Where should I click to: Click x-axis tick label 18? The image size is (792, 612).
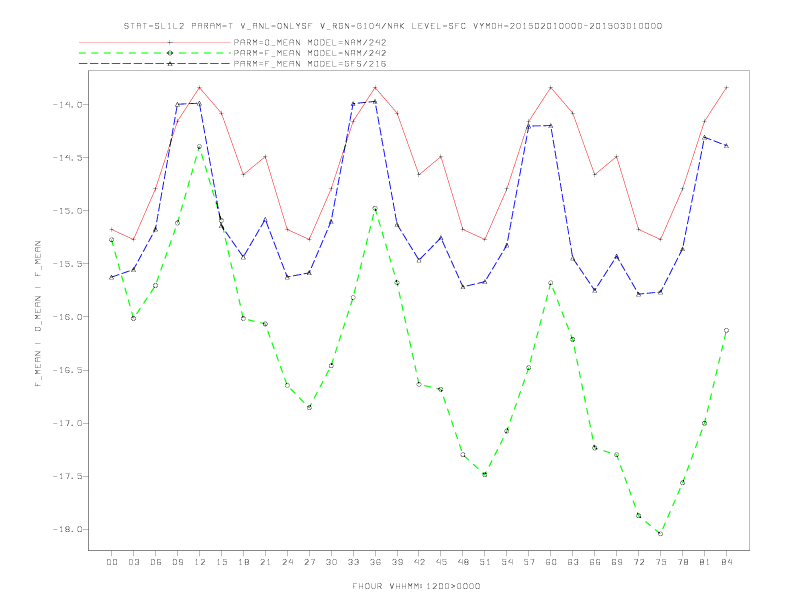243,562
